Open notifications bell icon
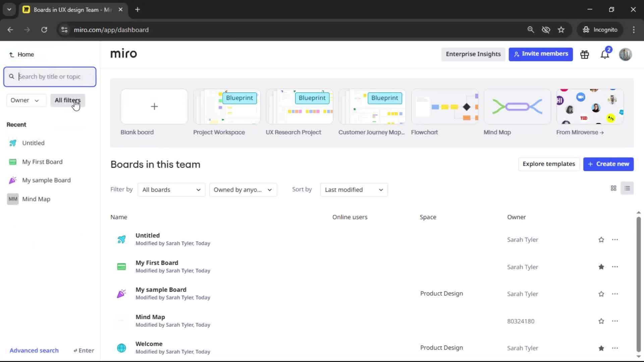644x362 pixels. 605,54
